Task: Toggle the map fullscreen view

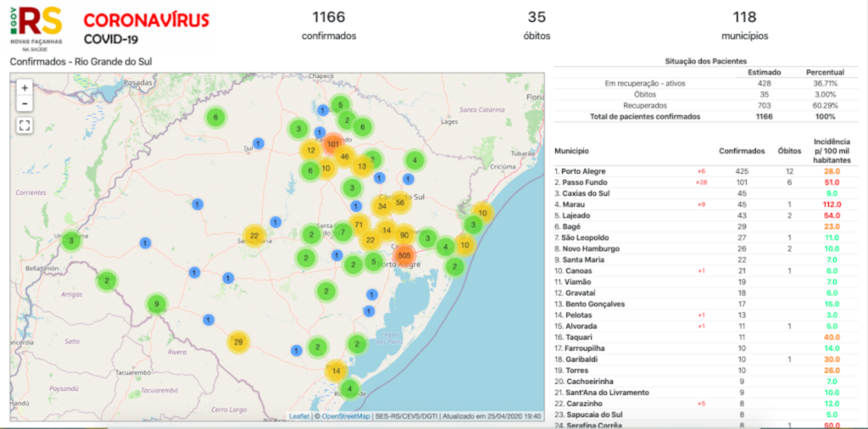Action: click(24, 125)
